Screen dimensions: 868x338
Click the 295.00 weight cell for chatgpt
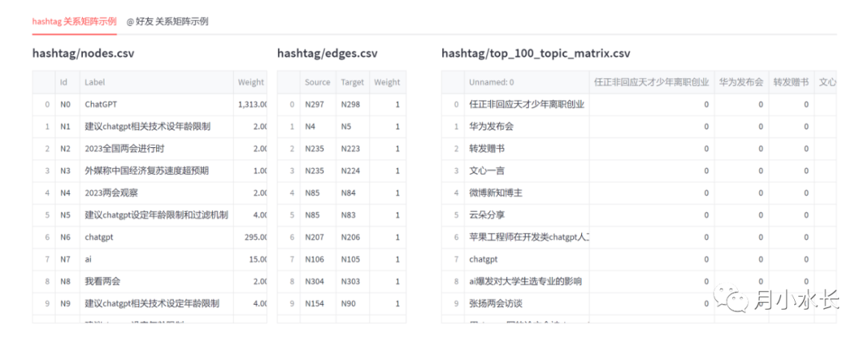coord(250,237)
